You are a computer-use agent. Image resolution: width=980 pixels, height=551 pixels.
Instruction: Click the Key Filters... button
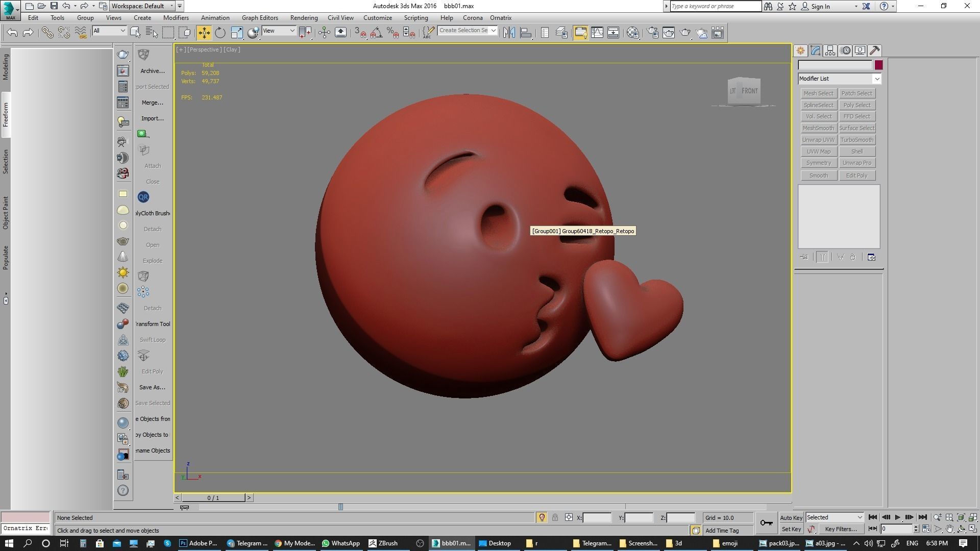[x=841, y=529]
